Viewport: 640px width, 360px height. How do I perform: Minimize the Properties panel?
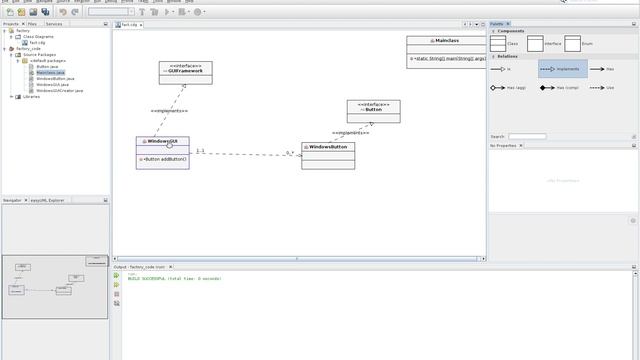click(634, 146)
